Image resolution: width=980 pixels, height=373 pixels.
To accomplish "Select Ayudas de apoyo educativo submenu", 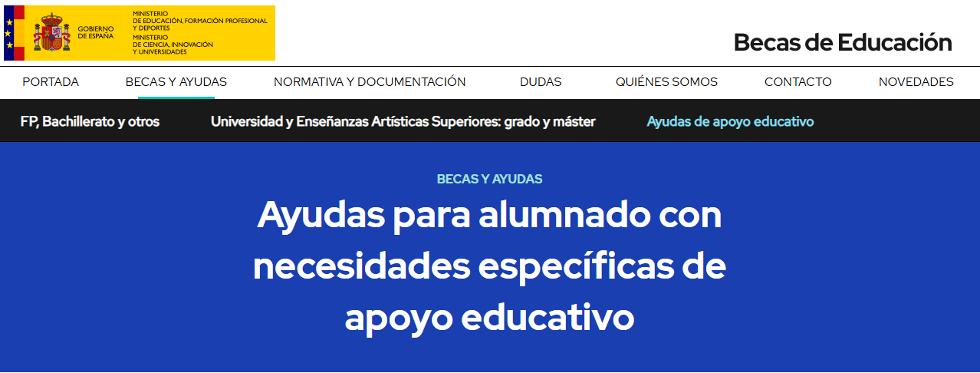I will (x=730, y=121).
